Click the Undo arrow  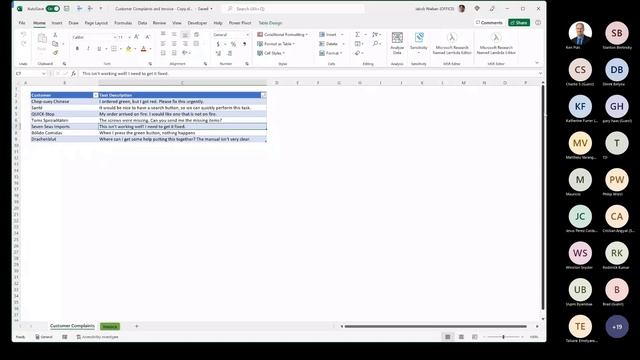[23, 35]
